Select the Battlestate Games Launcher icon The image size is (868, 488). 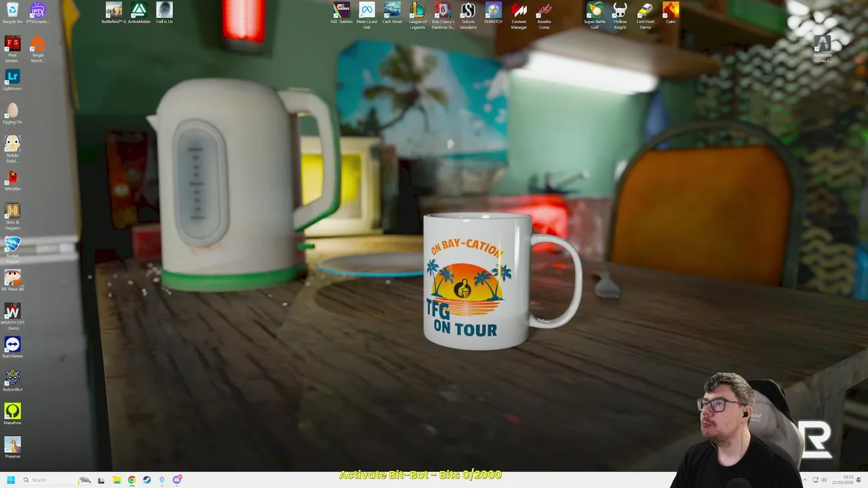tap(823, 49)
